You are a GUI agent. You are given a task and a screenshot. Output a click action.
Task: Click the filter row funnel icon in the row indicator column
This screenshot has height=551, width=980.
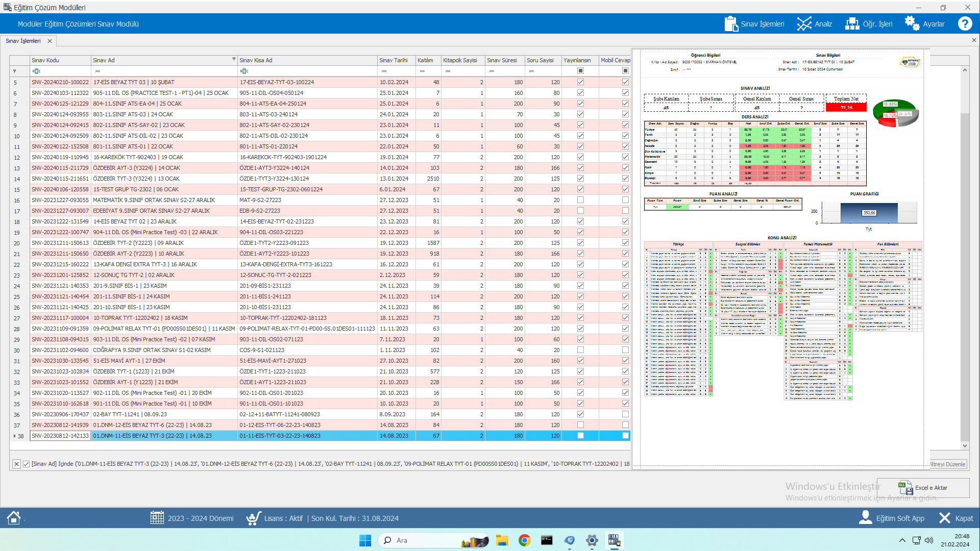14,71
